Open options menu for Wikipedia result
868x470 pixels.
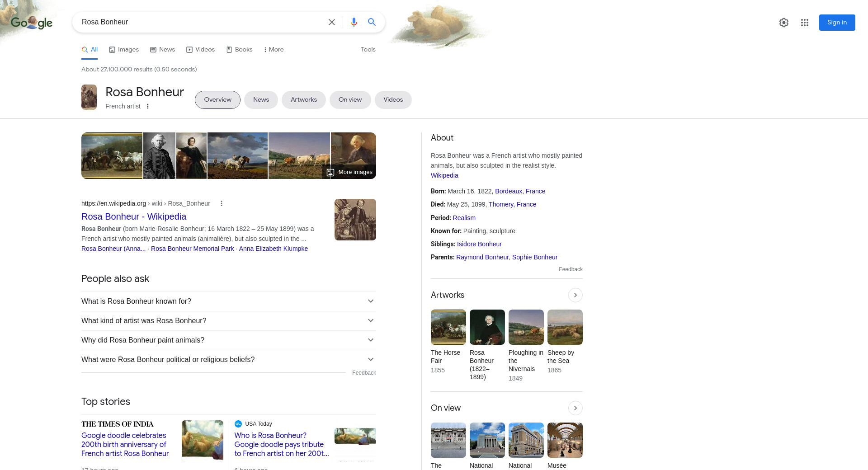click(x=222, y=203)
